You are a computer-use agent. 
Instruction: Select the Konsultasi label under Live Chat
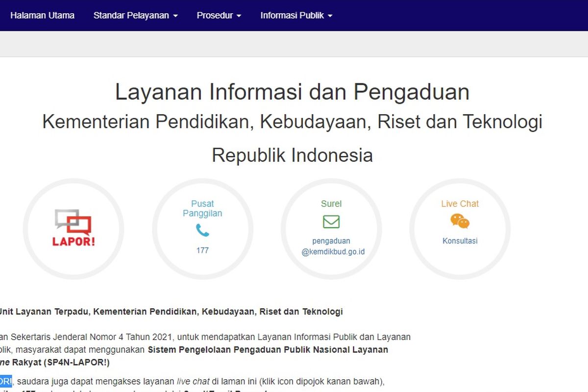click(x=459, y=241)
